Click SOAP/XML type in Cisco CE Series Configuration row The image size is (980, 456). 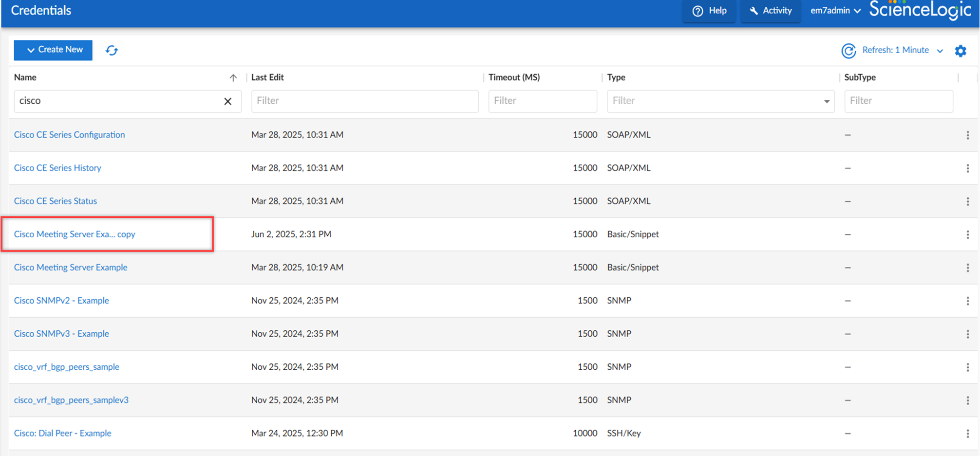coord(629,134)
